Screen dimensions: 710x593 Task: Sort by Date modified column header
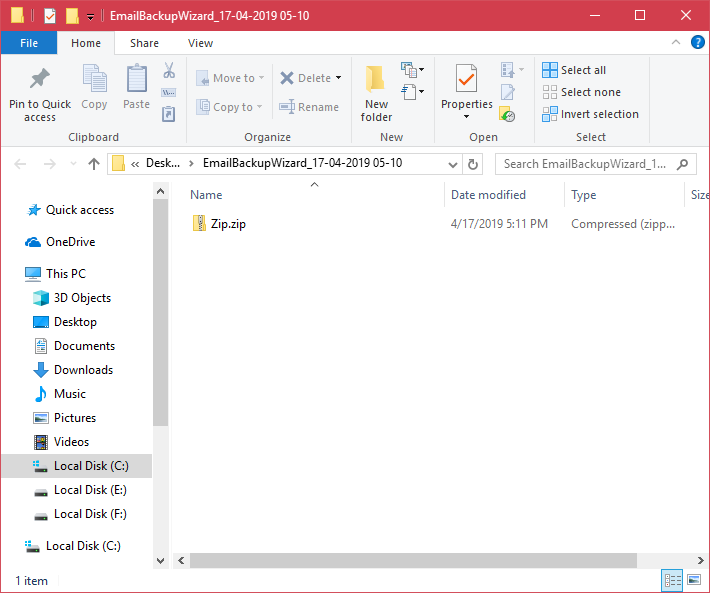[488, 195]
